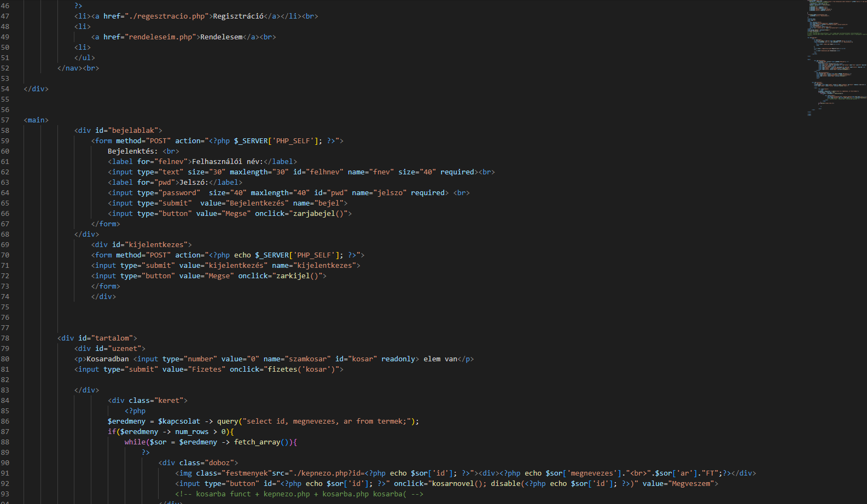Click the "./regesztracio.php" href string

167,16
